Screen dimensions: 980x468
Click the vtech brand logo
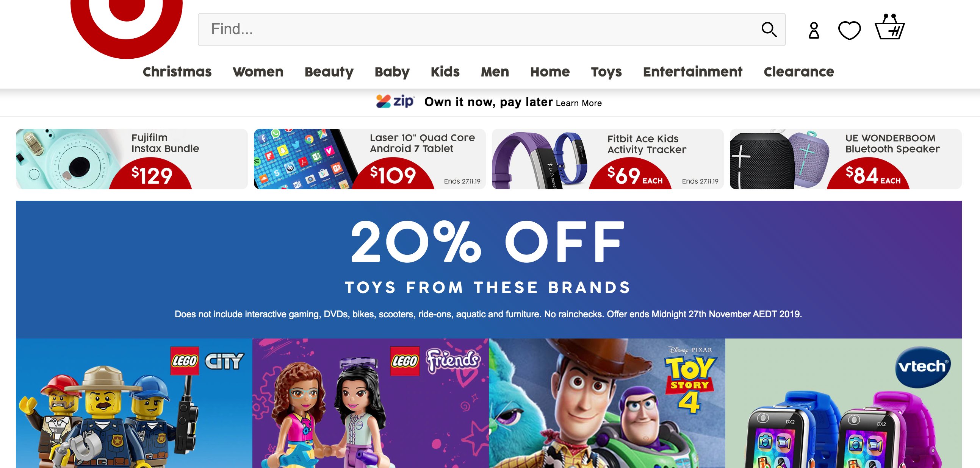922,367
